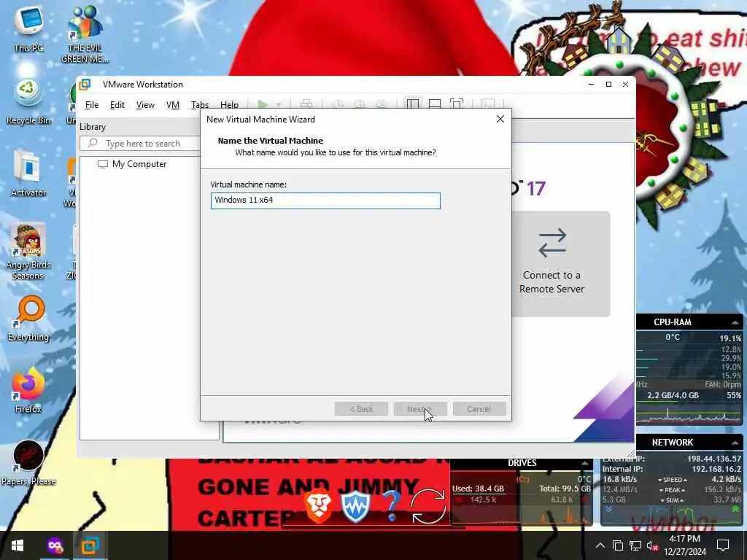Click the muted speaker volume tray icon
This screenshot has width=747, height=560.
pos(652,545)
